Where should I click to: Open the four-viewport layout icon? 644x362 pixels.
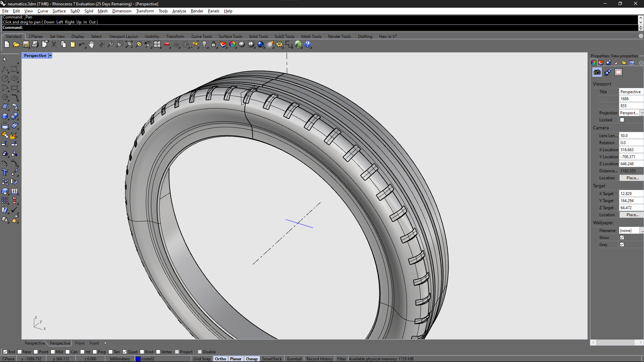[x=157, y=44]
